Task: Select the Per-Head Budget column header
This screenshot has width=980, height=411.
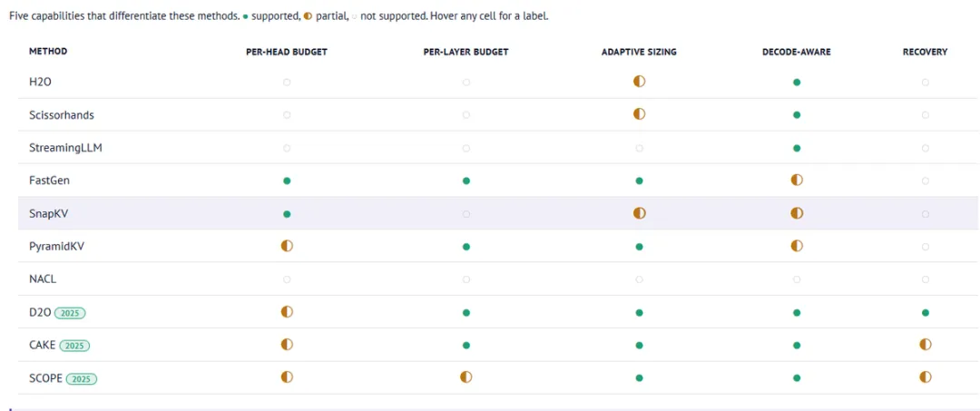Action: point(287,52)
